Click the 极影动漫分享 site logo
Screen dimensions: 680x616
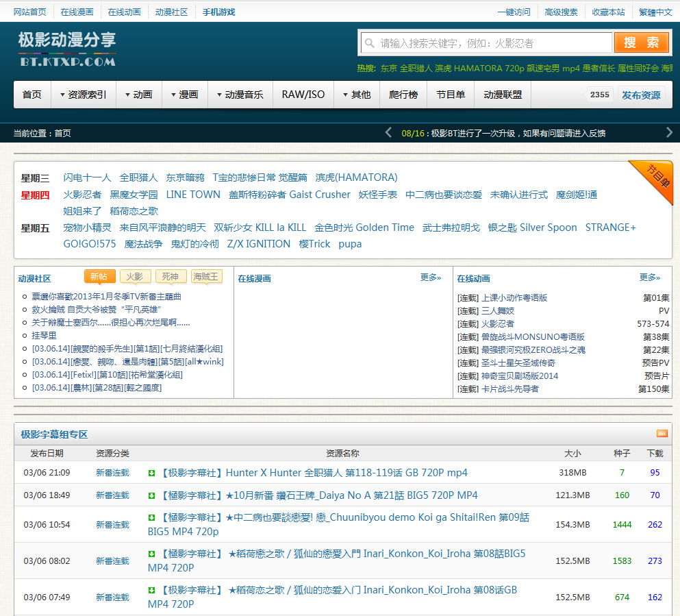(67, 49)
